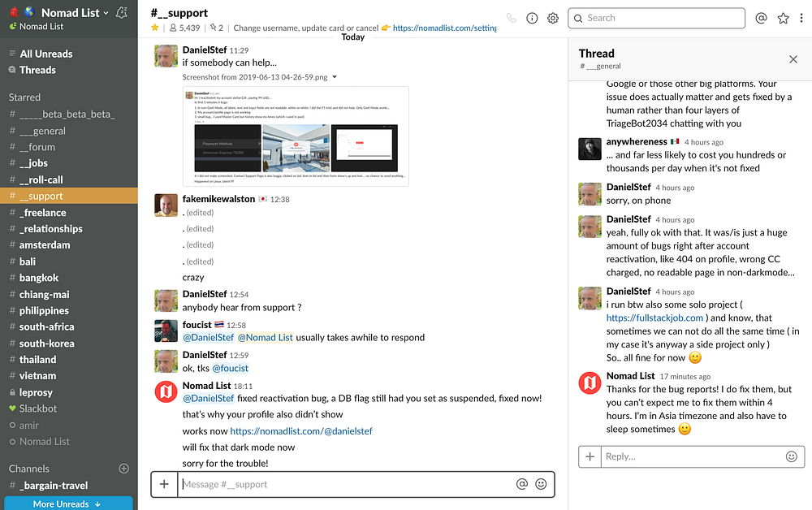
Task: Open the vietnam channel
Action: pyautogui.click(x=69, y=376)
